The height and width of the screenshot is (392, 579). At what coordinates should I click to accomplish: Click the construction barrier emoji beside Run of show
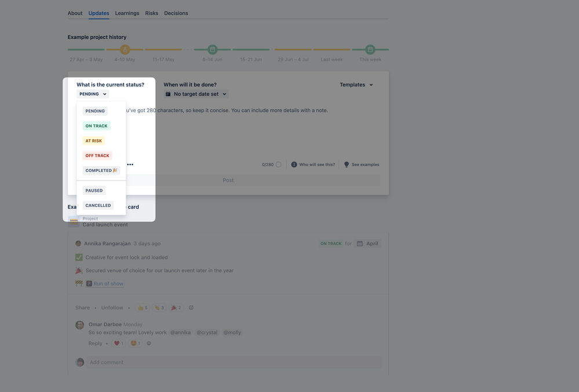click(x=79, y=283)
